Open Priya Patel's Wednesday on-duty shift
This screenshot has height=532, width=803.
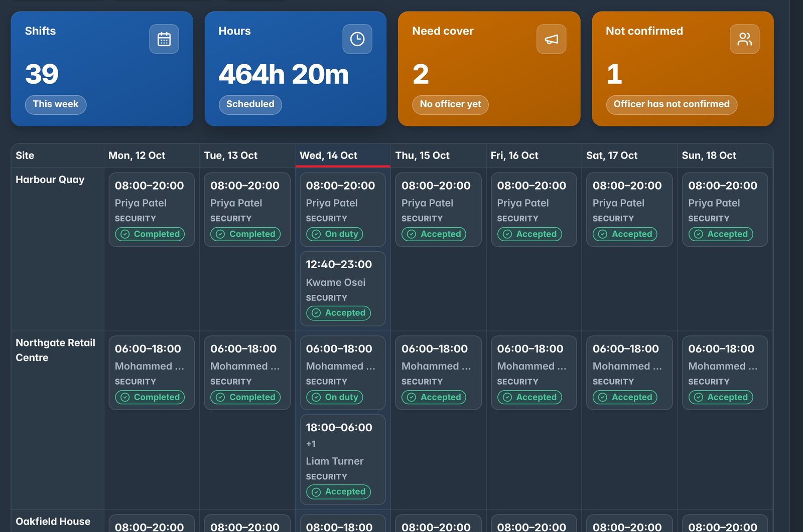click(343, 210)
